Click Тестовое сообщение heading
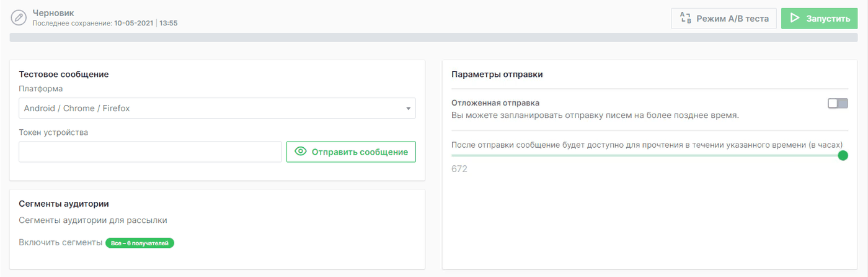The image size is (868, 277). click(x=64, y=75)
